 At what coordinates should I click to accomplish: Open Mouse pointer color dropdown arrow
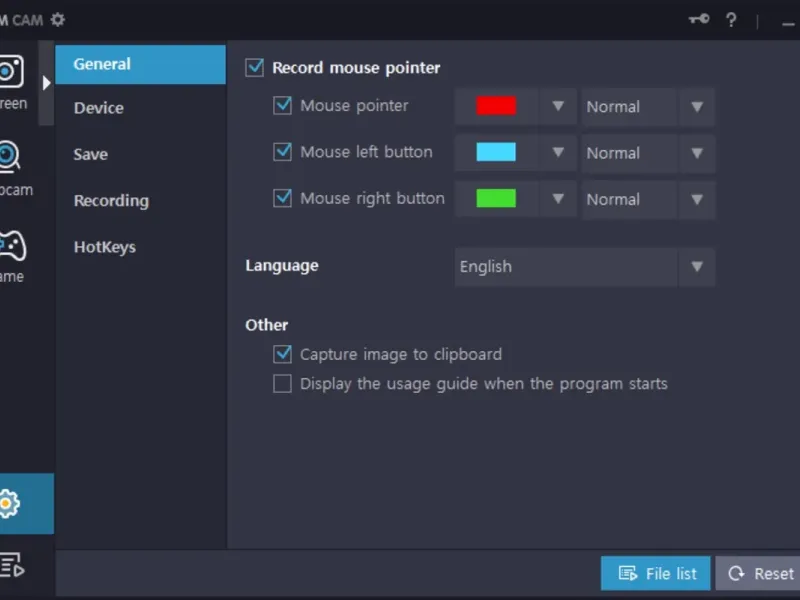pyautogui.click(x=558, y=106)
